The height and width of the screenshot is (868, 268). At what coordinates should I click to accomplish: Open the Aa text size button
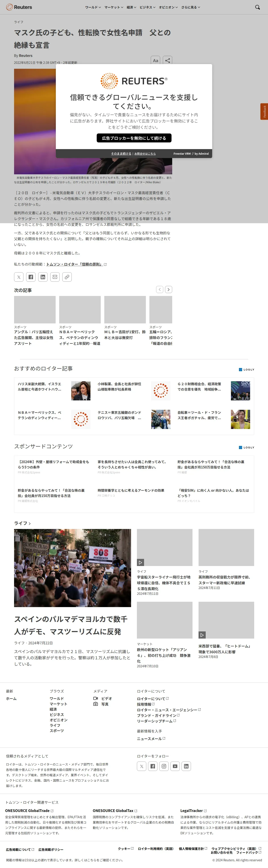(x=155, y=61)
